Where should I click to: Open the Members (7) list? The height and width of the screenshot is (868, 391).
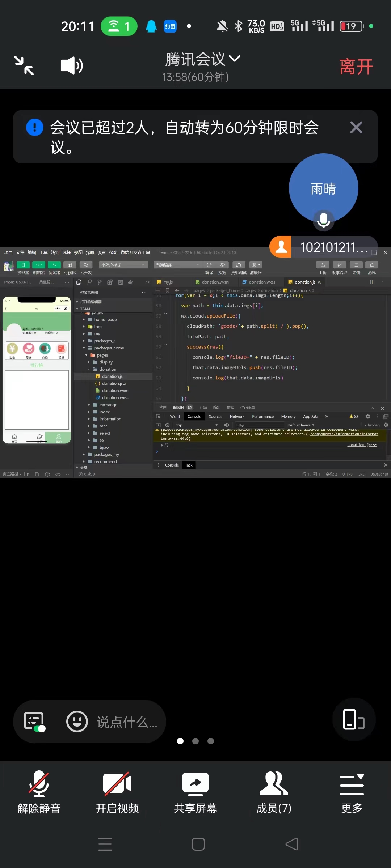[x=274, y=793]
